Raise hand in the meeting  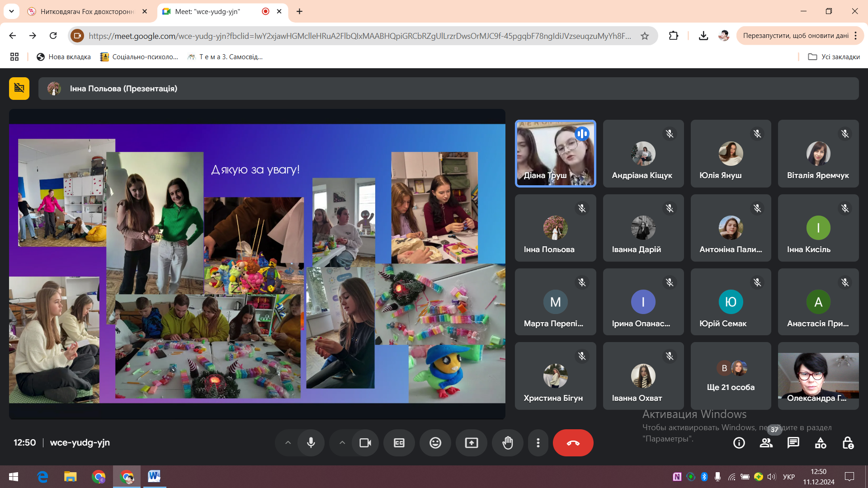point(508,443)
